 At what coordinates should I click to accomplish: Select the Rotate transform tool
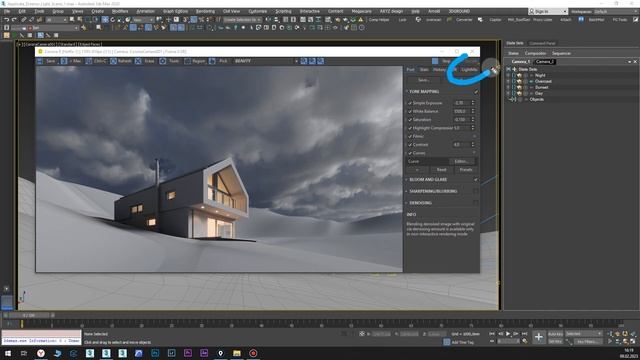[x=113, y=19]
